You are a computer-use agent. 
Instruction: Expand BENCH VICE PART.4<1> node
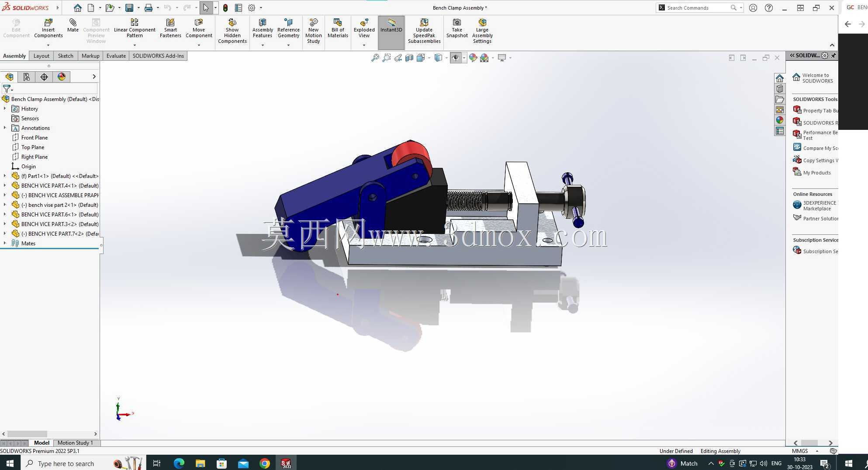[x=5, y=185]
